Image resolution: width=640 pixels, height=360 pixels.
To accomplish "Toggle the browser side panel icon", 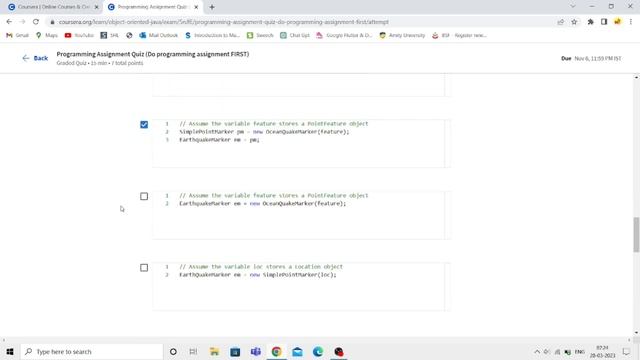I will pos(604,22).
